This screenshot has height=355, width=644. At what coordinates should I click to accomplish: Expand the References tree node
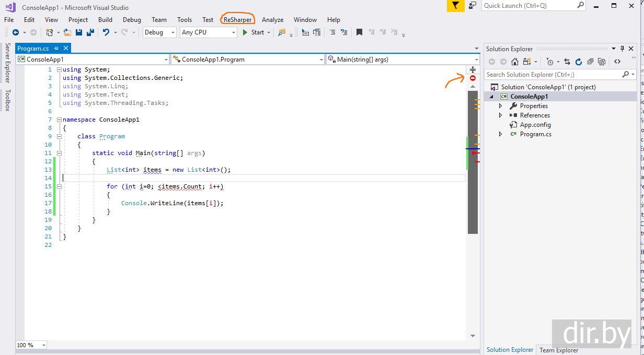pos(500,115)
